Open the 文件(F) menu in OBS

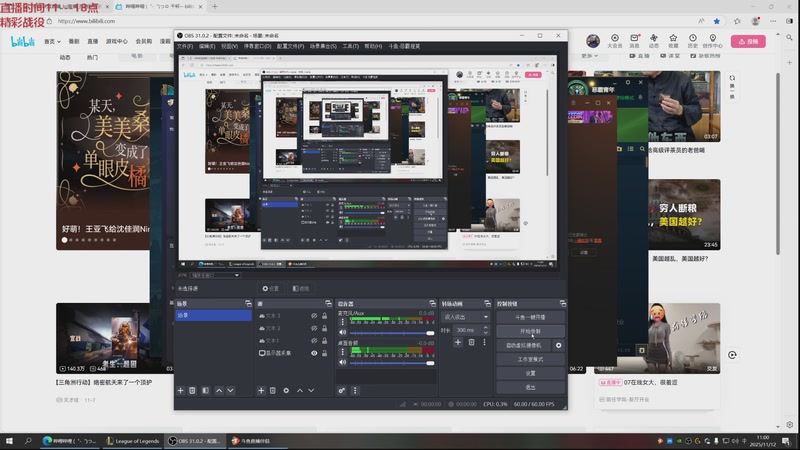[185, 46]
